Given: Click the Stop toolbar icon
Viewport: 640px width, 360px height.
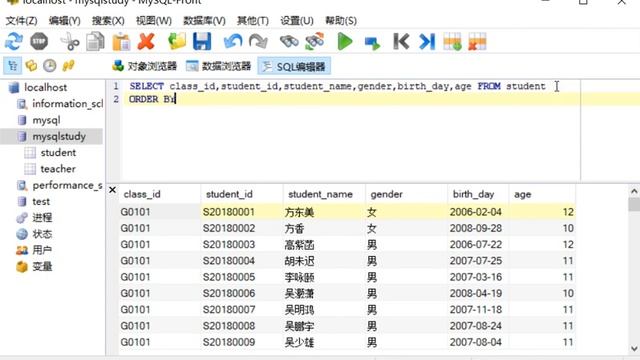Looking at the screenshot, I should 39,42.
